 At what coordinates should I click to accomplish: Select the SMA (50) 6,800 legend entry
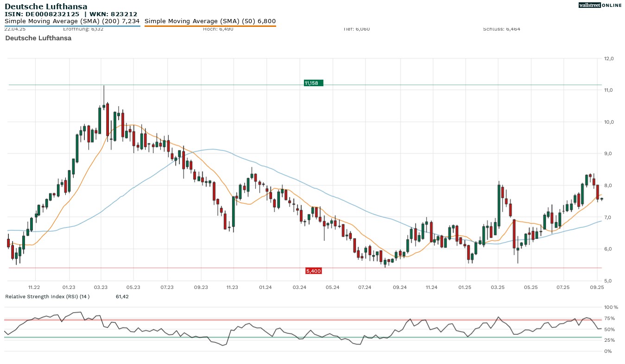[x=210, y=21]
